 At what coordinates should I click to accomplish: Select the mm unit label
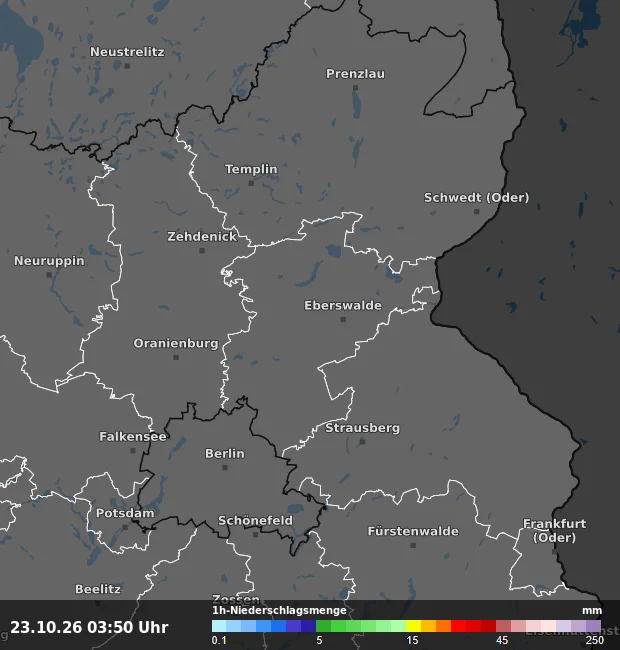click(x=592, y=611)
